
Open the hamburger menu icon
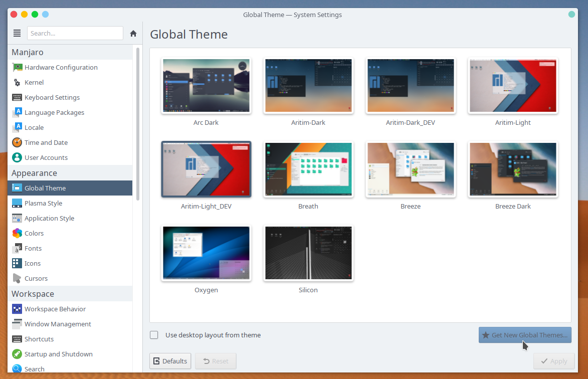tap(17, 33)
